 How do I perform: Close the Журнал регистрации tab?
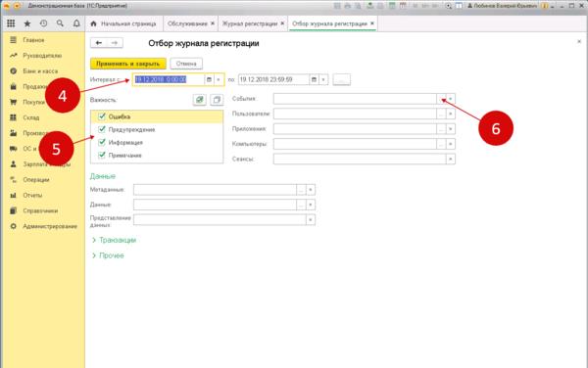pyautogui.click(x=282, y=23)
